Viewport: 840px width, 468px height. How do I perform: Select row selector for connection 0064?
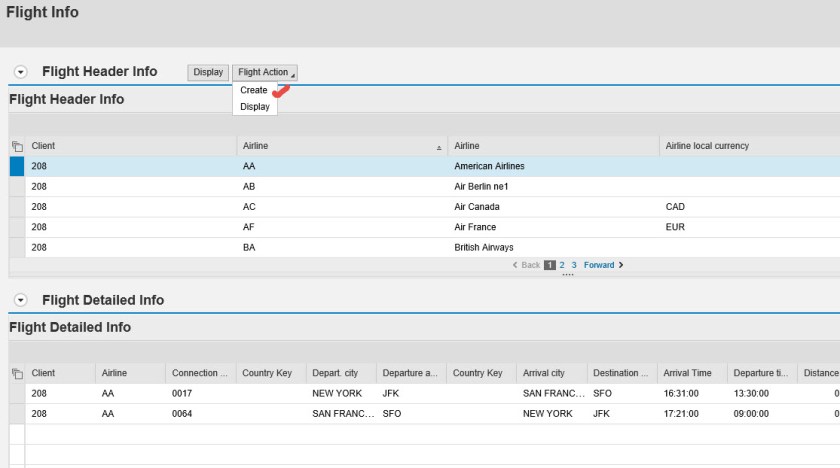[16, 413]
